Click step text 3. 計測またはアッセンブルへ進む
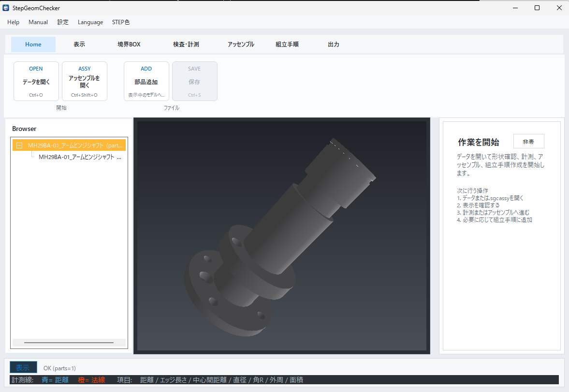 pos(493,213)
